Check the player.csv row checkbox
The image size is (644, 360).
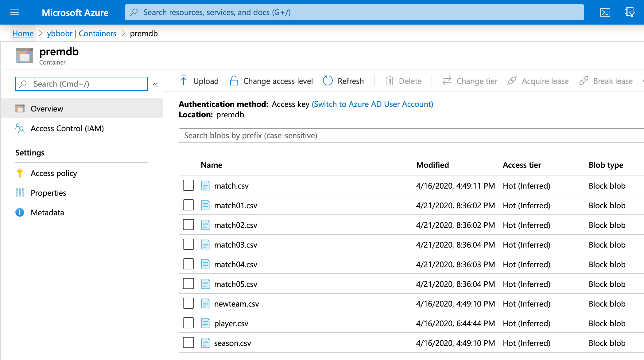click(x=188, y=323)
